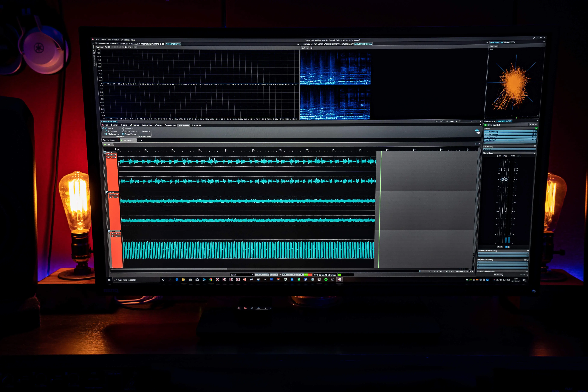Screen dimensions: 588x392
Task: Select the Audio Input monitoring radio button
Action: [x=103, y=131]
